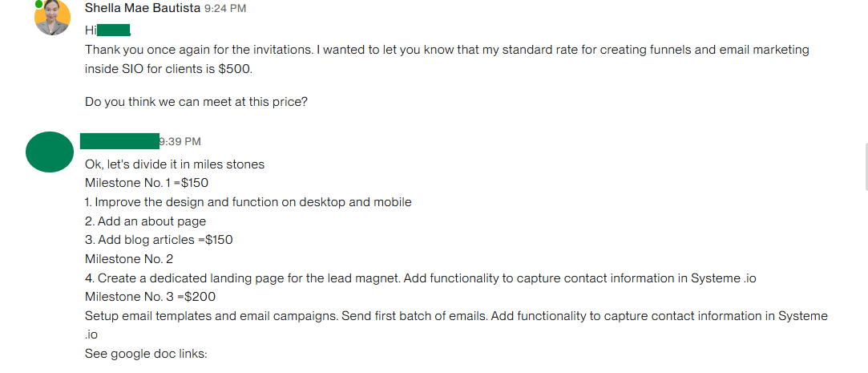Click the green online status dot
The image size is (868, 373).
pyautogui.click(x=38, y=4)
